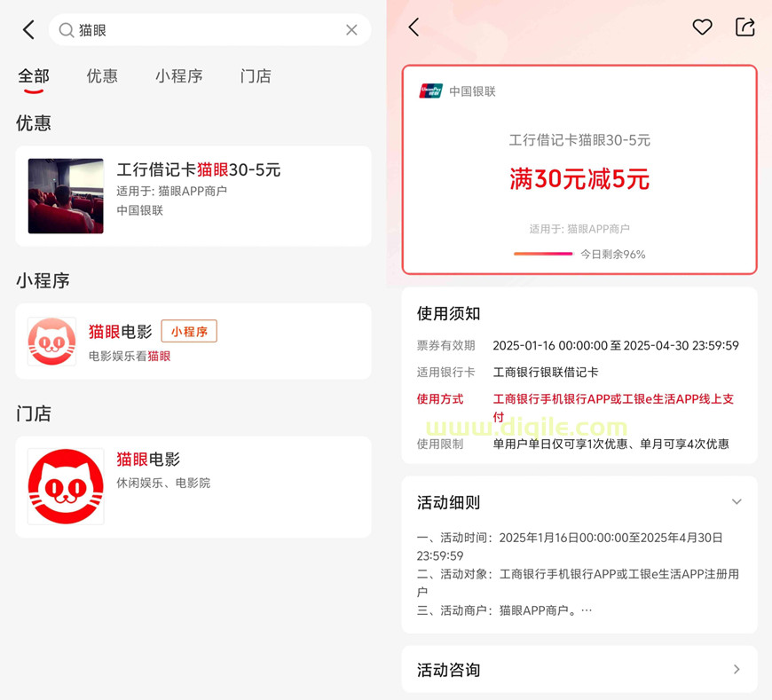Open 工行借记卡猫眼30-5元 coupon result
This screenshot has width=772, height=700.
pos(193,196)
